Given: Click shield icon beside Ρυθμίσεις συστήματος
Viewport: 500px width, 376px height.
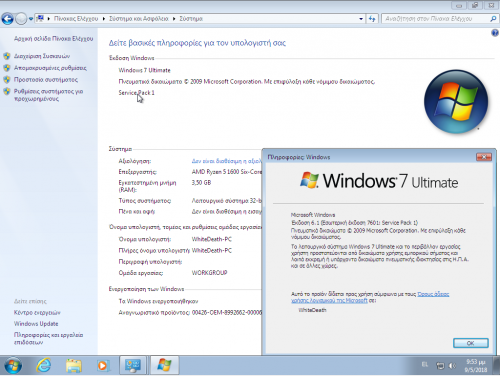Looking at the screenshot, I should pyautogui.click(x=7, y=91).
